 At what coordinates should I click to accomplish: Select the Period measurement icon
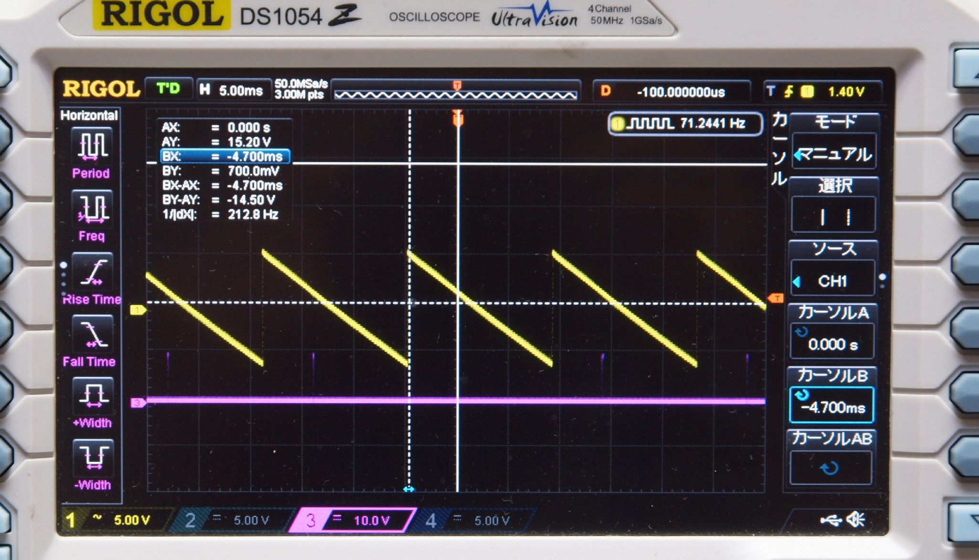click(92, 146)
